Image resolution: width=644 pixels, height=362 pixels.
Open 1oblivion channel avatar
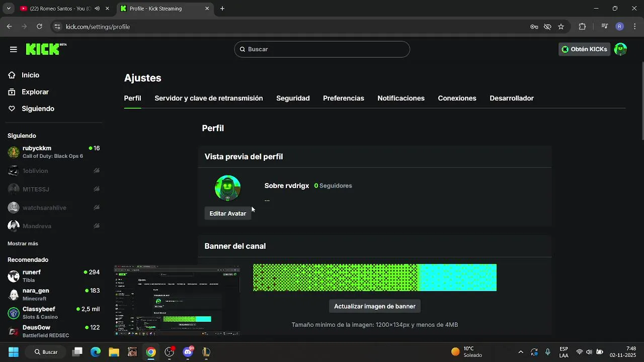tap(14, 171)
